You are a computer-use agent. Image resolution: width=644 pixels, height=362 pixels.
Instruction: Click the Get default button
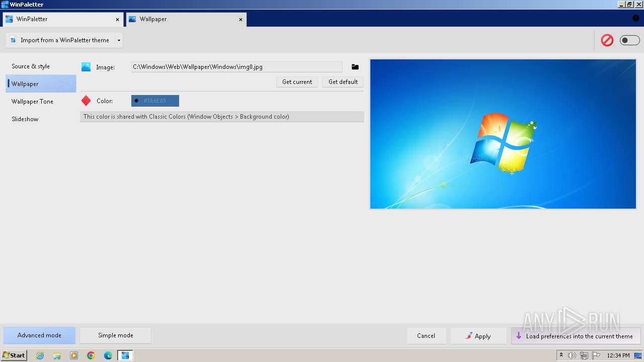click(343, 82)
